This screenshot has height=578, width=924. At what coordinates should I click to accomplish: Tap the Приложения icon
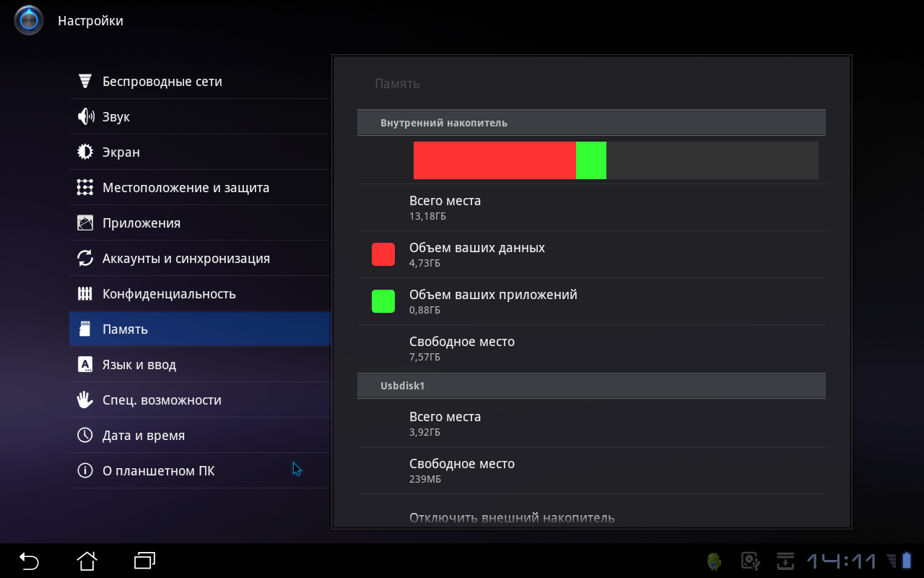point(85,223)
